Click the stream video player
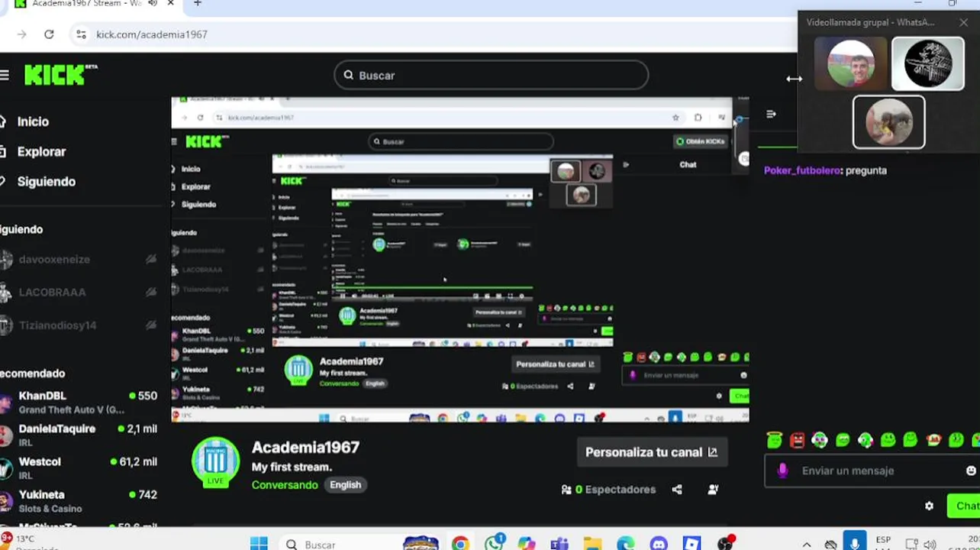 (459, 260)
